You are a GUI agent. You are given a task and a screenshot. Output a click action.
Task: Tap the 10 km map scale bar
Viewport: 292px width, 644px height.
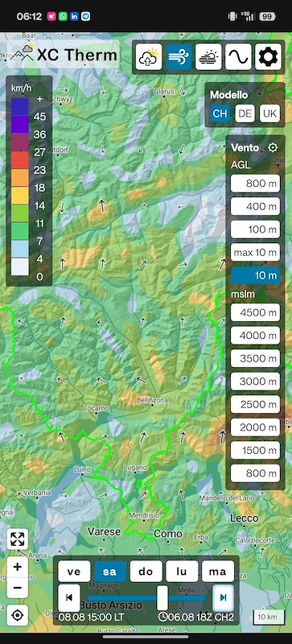[x=269, y=617]
